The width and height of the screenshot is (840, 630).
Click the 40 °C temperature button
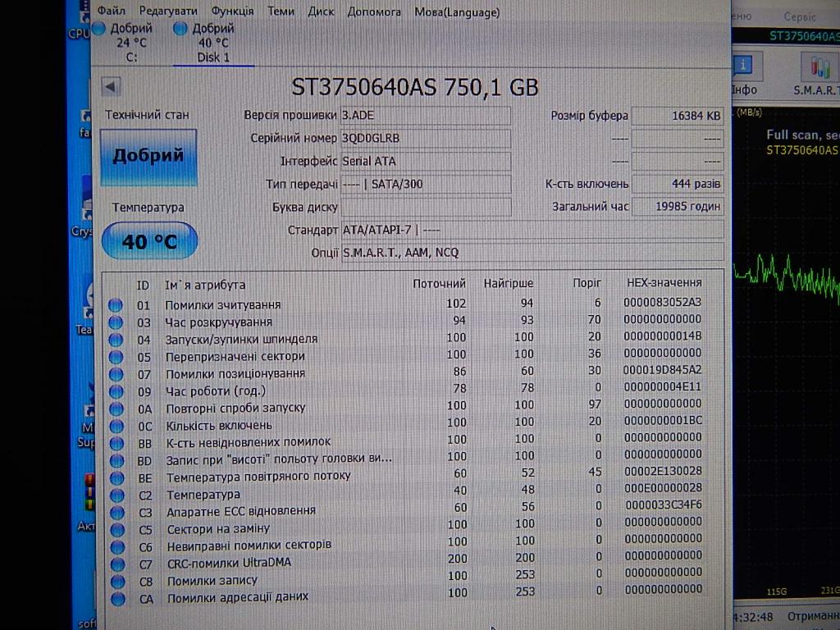(x=149, y=242)
